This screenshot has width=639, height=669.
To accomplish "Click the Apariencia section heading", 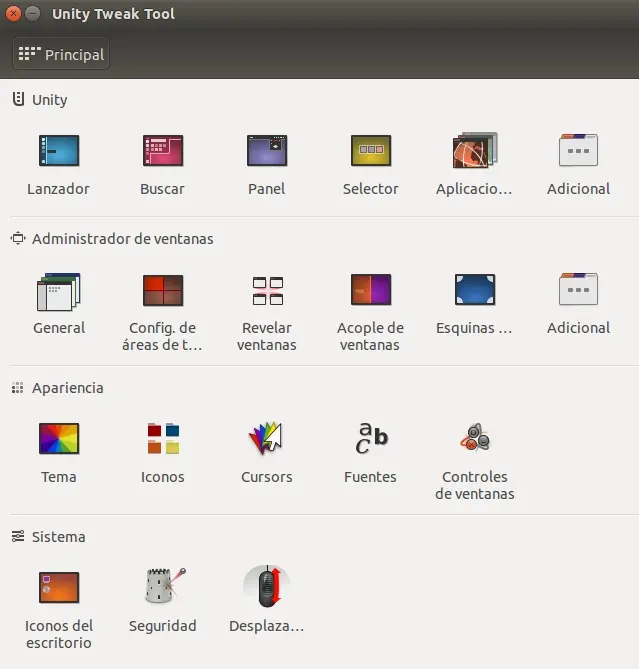I will point(67,388).
